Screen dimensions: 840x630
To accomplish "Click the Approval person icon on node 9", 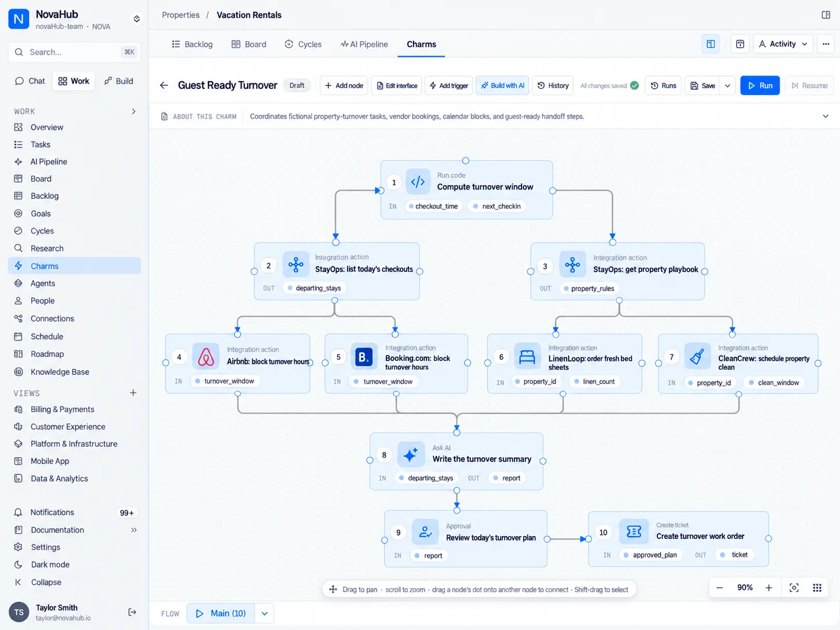I will tap(425, 531).
